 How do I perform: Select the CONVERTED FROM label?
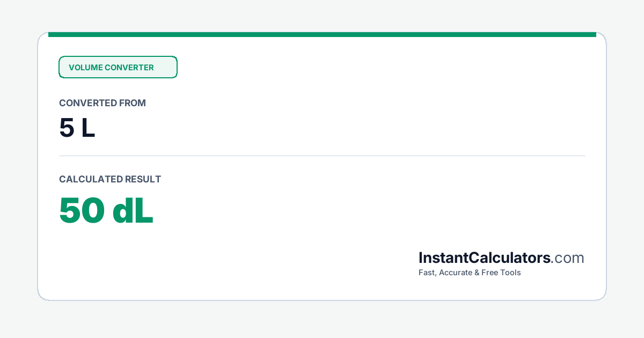(x=103, y=103)
